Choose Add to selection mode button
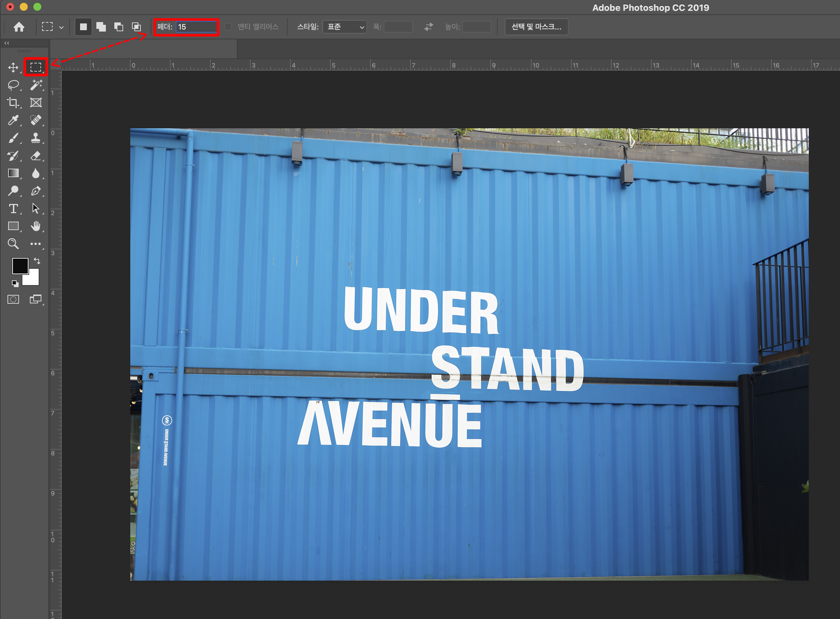Viewport: 840px width, 619px height. pos(101,27)
